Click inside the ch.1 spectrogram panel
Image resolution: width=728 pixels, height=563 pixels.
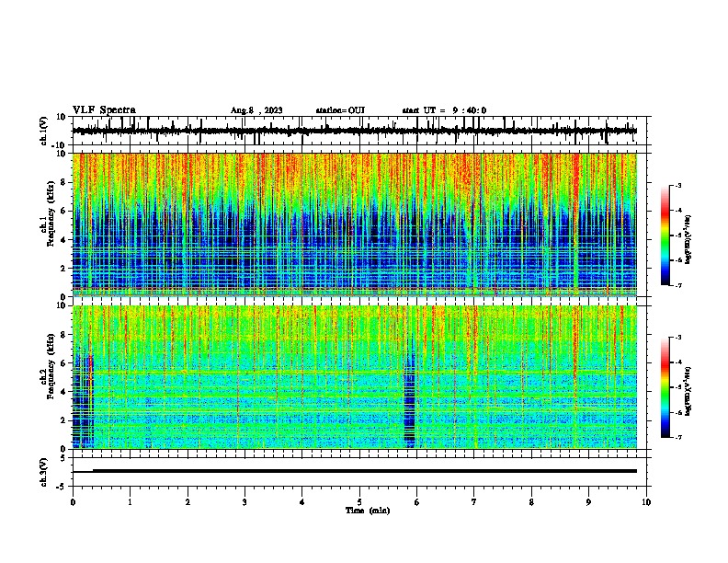[x=355, y=224]
